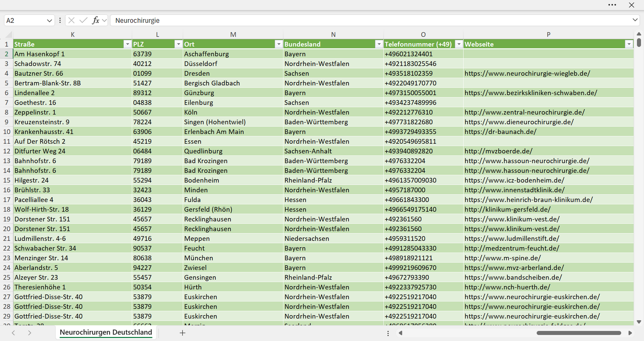This screenshot has width=644, height=341.
Task: Select the street cell Ludmillenstr. 4-6
Action: pos(73,239)
